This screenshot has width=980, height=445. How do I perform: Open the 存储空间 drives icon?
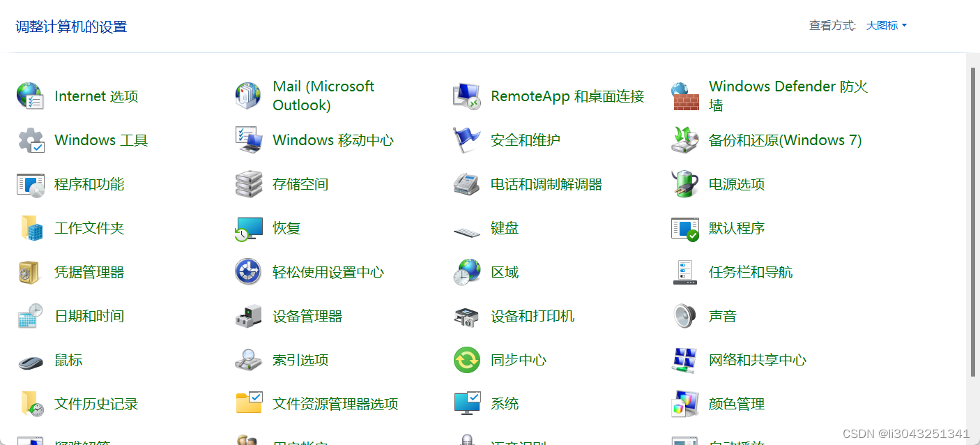point(248,184)
